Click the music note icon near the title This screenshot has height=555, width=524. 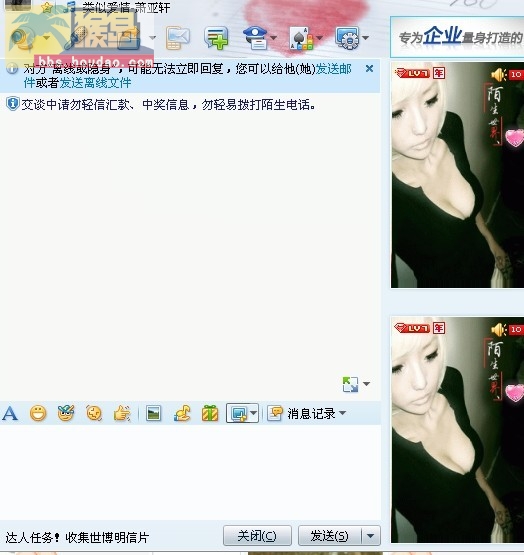pos(70,7)
